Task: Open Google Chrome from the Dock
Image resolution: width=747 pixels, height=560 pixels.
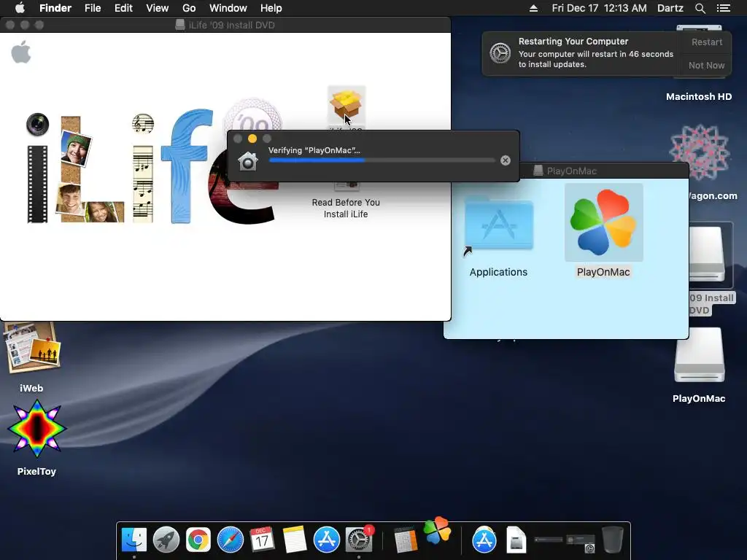Action: (198, 540)
